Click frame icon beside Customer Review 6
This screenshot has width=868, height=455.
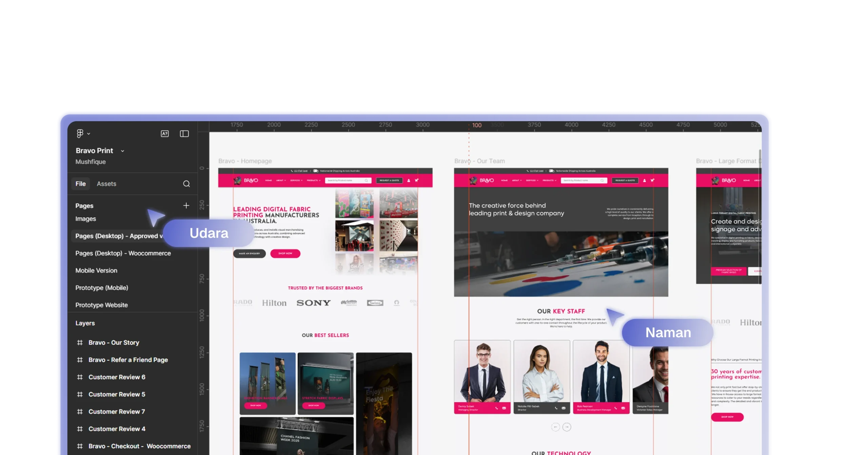(80, 377)
